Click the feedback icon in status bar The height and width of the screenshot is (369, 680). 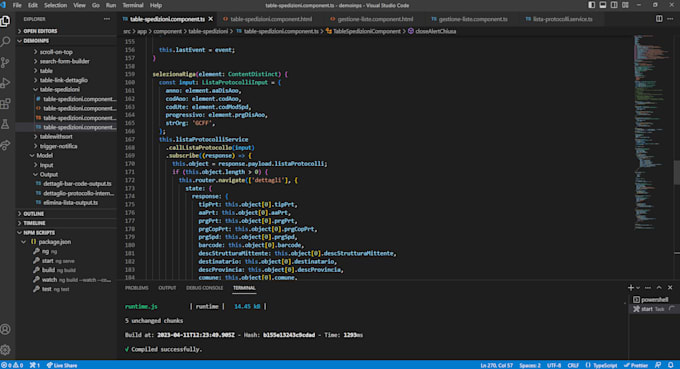(x=658, y=365)
